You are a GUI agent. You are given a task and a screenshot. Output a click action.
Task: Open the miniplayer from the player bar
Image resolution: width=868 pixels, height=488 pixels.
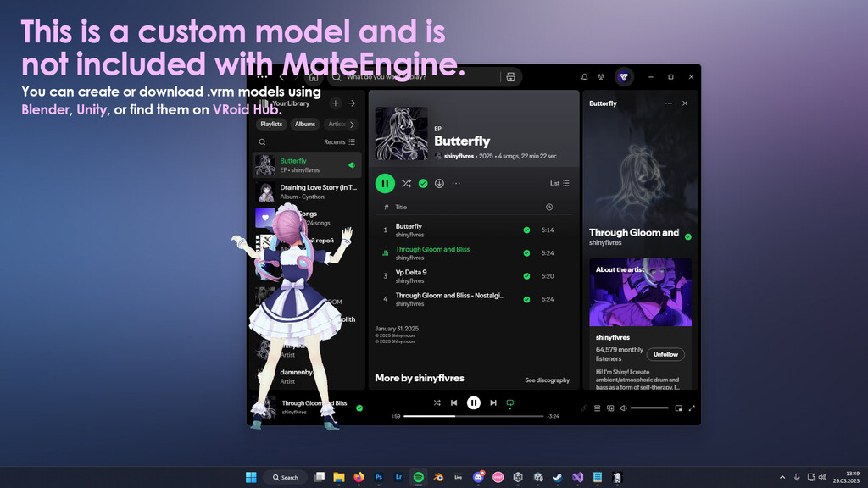pos(678,408)
